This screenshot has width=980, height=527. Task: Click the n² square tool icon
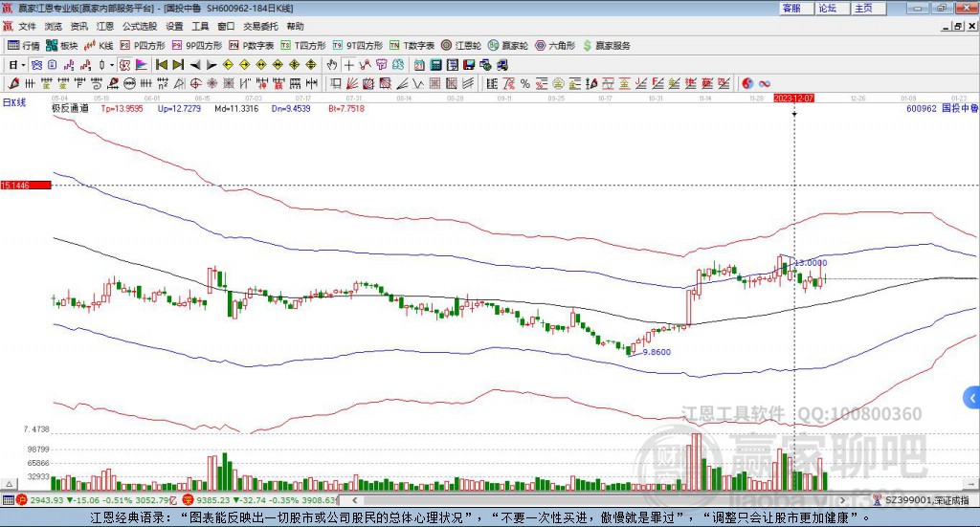tap(163, 83)
